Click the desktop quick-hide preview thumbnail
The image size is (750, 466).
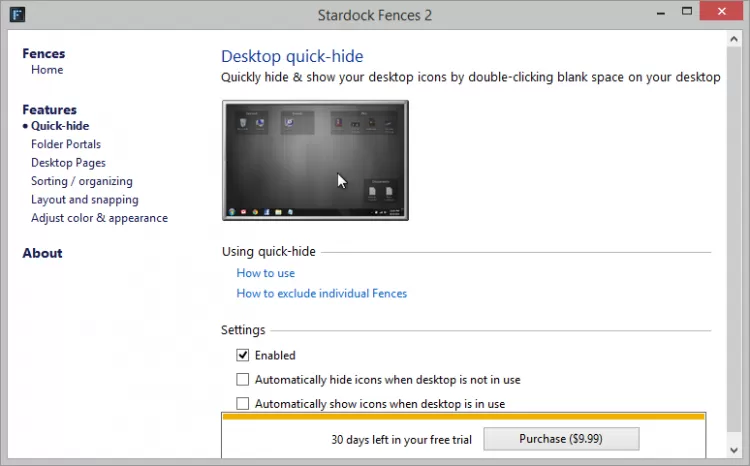pos(315,160)
